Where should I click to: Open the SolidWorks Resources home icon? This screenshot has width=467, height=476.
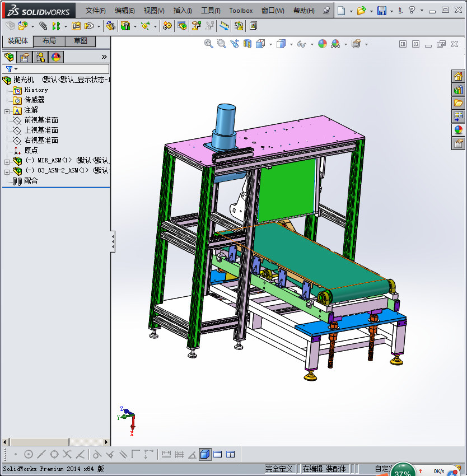(458, 76)
